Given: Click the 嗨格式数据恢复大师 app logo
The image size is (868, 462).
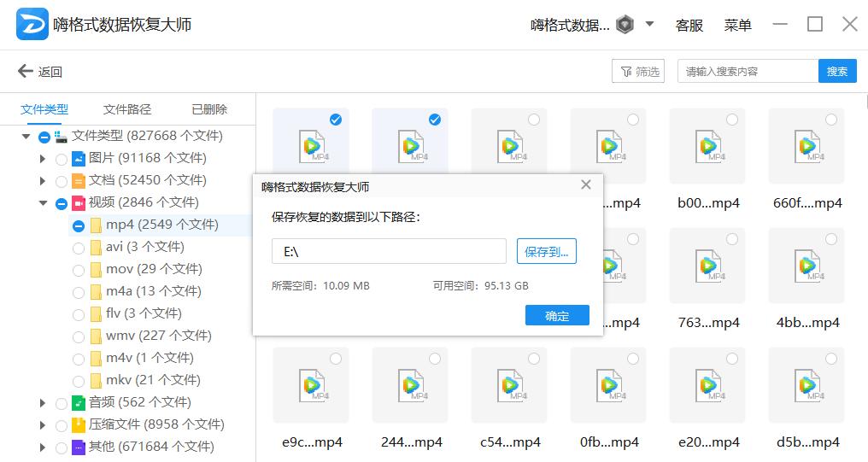Looking at the screenshot, I should coord(32,25).
